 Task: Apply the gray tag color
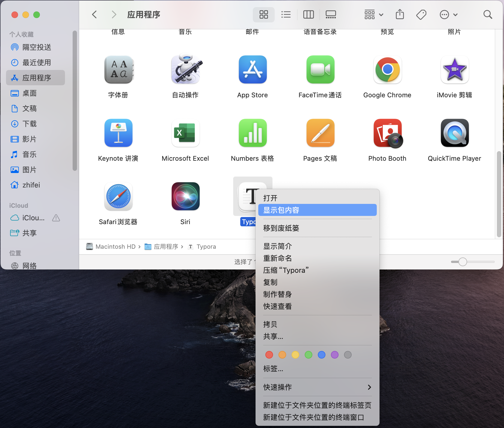tap(348, 355)
